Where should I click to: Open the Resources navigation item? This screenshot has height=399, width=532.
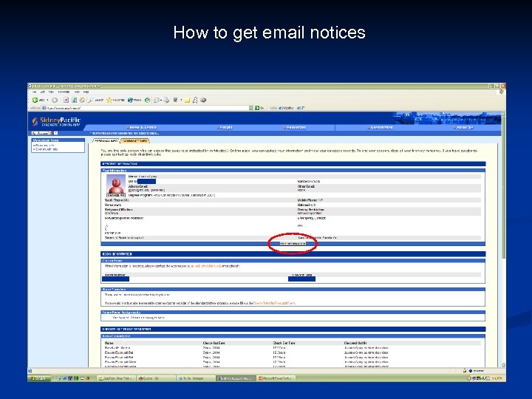295,128
